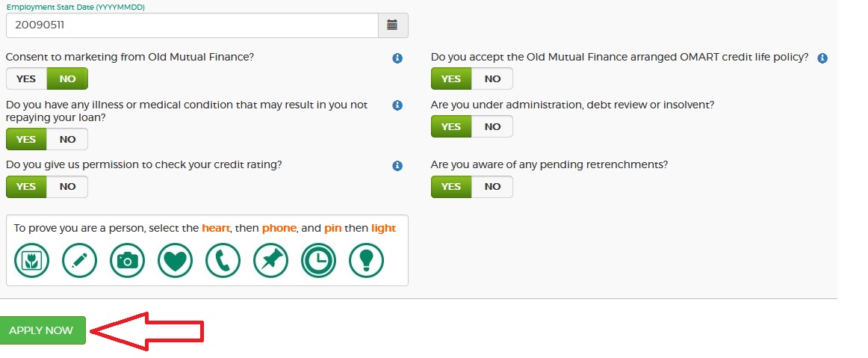This screenshot has height=358, width=868.
Task: Select NO for illness or medical condition
Action: pos(67,139)
